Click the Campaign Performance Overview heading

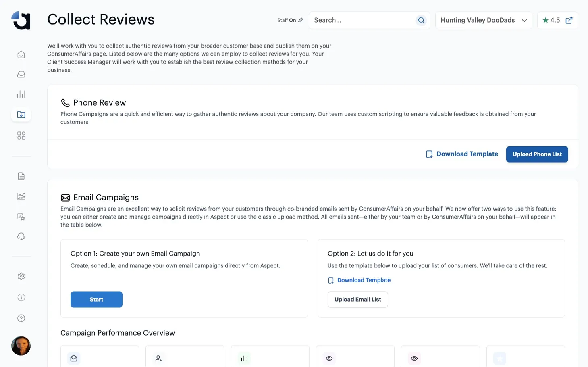[x=118, y=333]
